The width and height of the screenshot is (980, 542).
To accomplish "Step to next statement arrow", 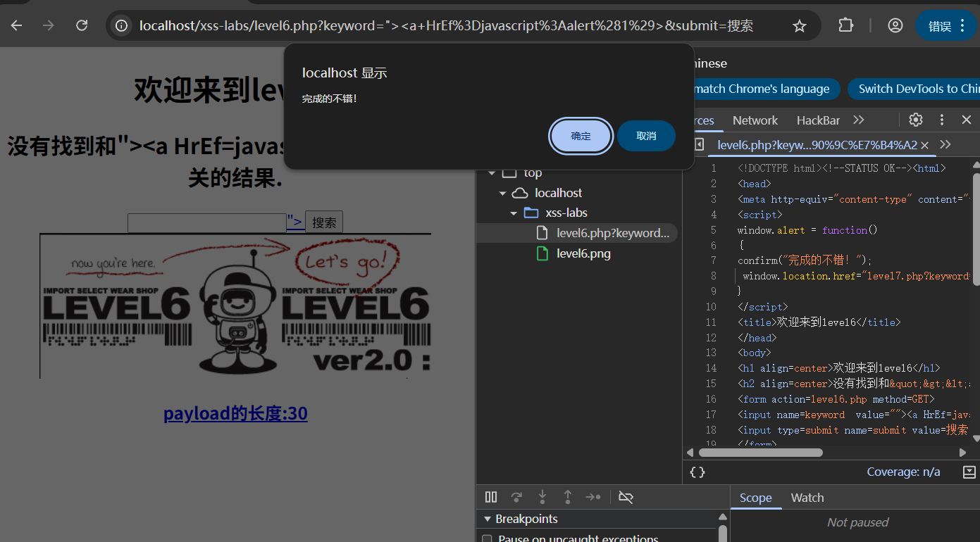I will pos(593,497).
